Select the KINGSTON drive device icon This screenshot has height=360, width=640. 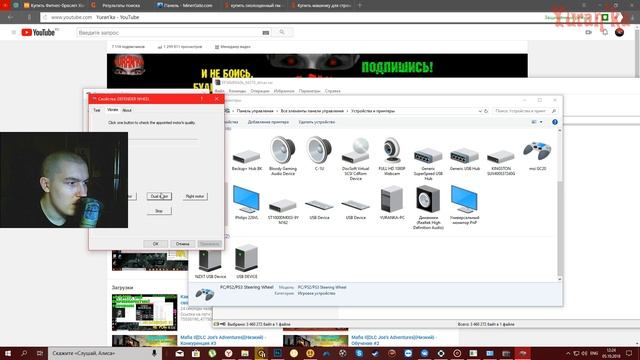(x=501, y=157)
